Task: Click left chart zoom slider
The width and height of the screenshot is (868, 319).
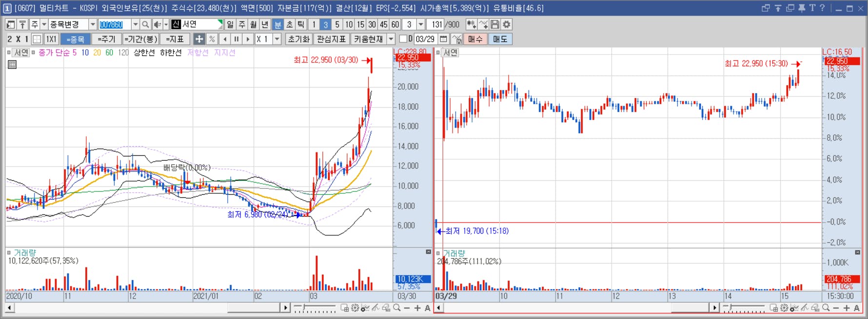Action: tap(315, 308)
